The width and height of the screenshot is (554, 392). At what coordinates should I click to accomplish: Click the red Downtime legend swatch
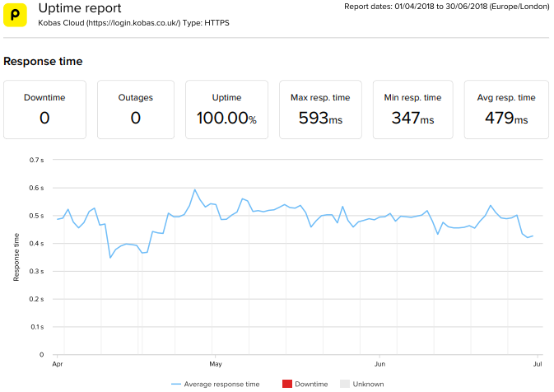287,384
